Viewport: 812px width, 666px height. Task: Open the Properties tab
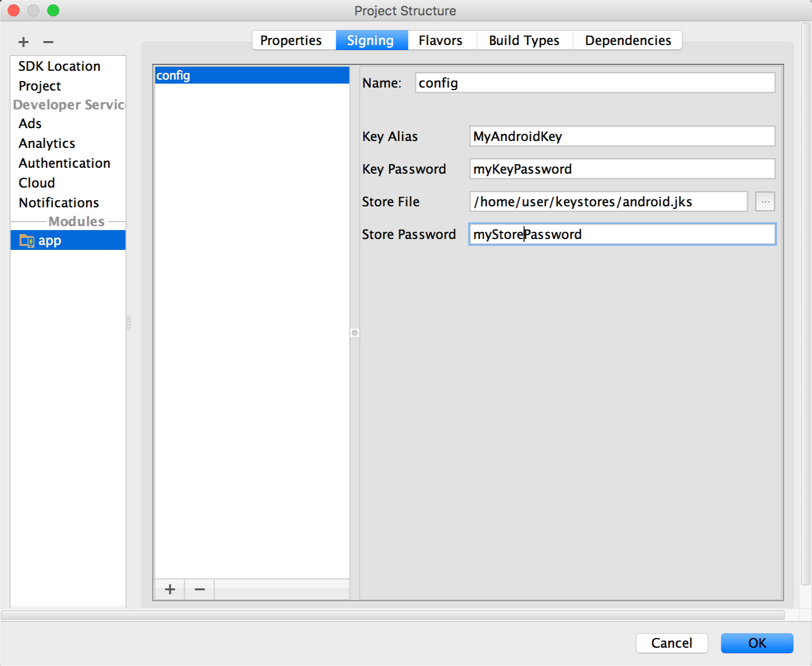[x=291, y=41]
